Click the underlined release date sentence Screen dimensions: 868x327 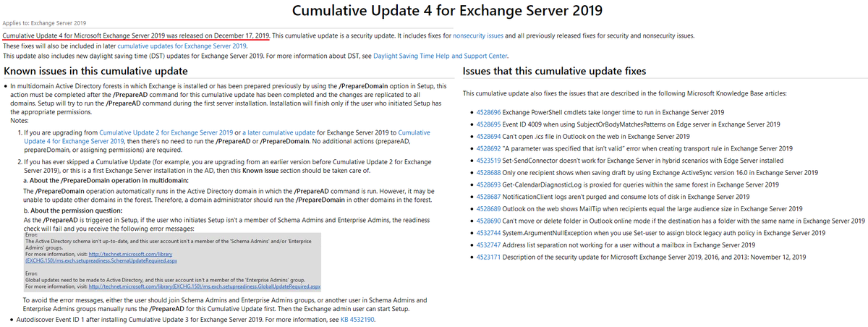pyautogui.click(x=136, y=35)
